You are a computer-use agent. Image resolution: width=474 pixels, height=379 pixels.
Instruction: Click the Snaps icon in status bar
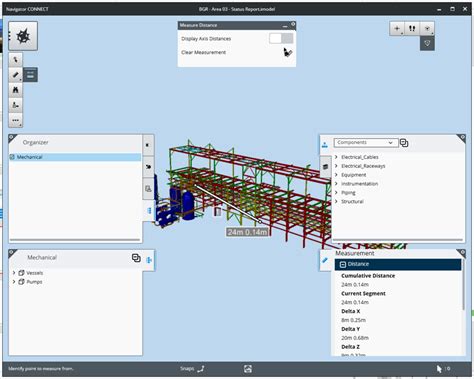(x=201, y=369)
